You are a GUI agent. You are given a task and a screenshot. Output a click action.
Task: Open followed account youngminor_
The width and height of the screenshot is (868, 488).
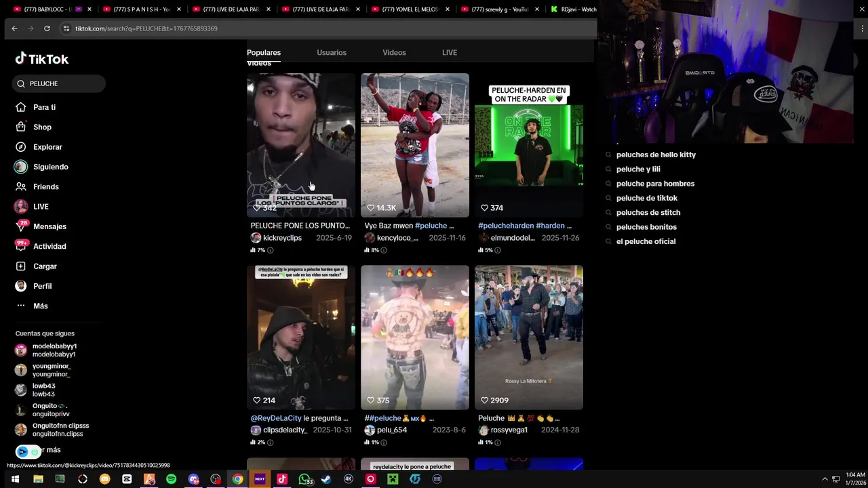(43, 370)
